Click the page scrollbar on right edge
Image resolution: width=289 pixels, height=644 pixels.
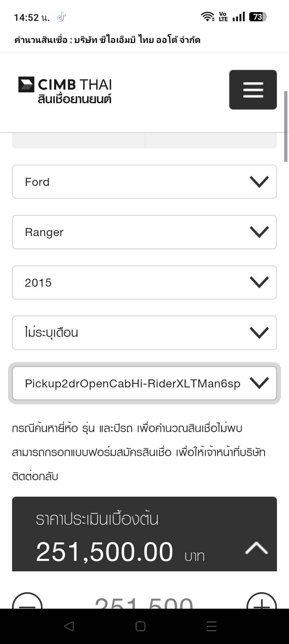pyautogui.click(x=286, y=126)
